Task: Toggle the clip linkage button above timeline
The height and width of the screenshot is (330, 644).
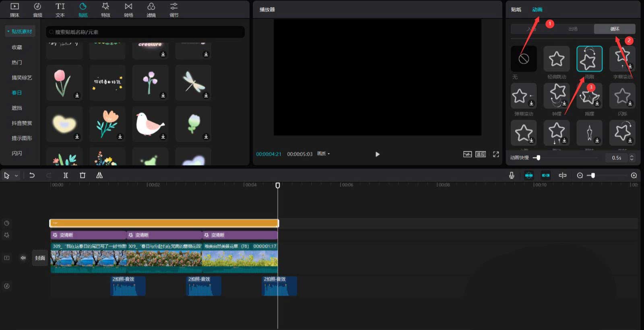Action: point(546,175)
